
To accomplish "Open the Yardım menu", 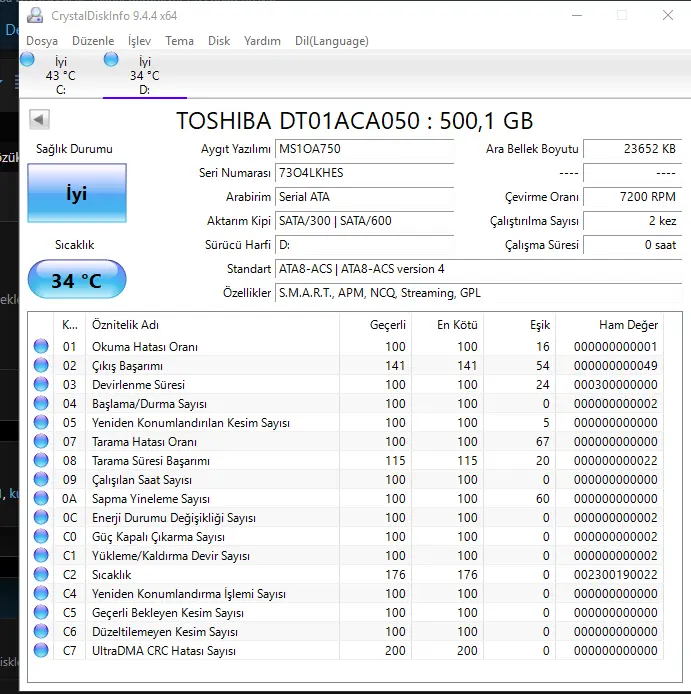I will click(262, 41).
